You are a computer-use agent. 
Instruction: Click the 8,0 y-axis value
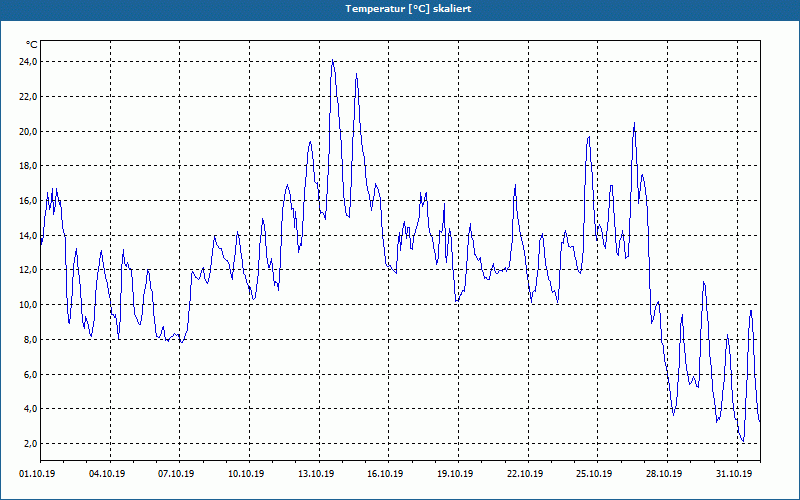click(30, 339)
